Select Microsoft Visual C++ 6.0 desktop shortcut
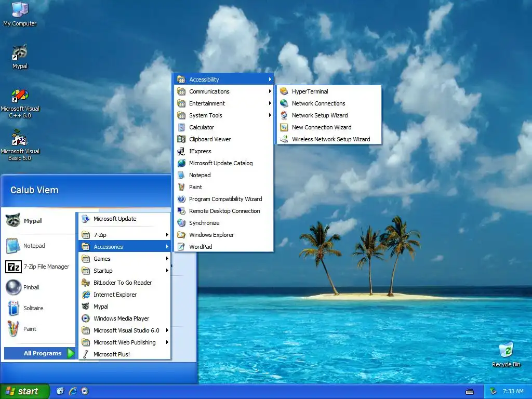532x399 pixels. click(x=20, y=103)
